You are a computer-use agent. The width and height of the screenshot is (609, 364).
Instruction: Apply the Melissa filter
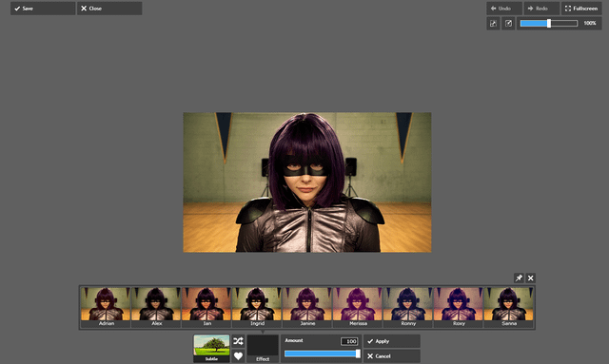tap(358, 307)
